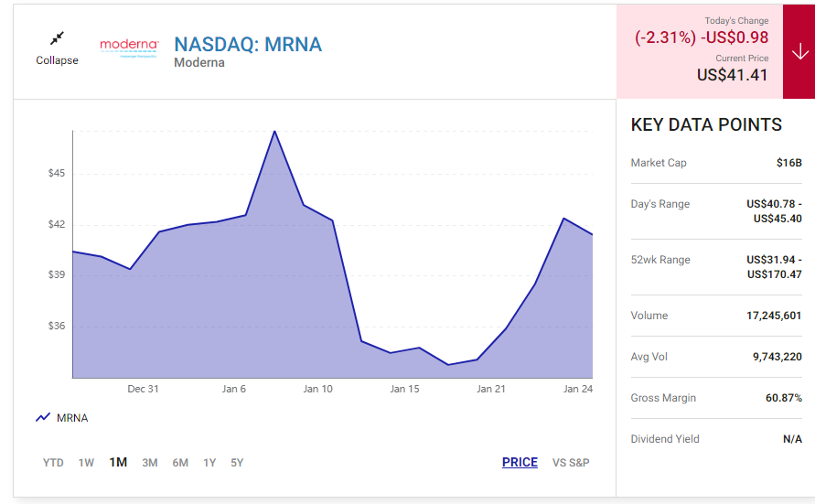Click today's change (-2.31%) -US$0.98

pyautogui.click(x=702, y=38)
